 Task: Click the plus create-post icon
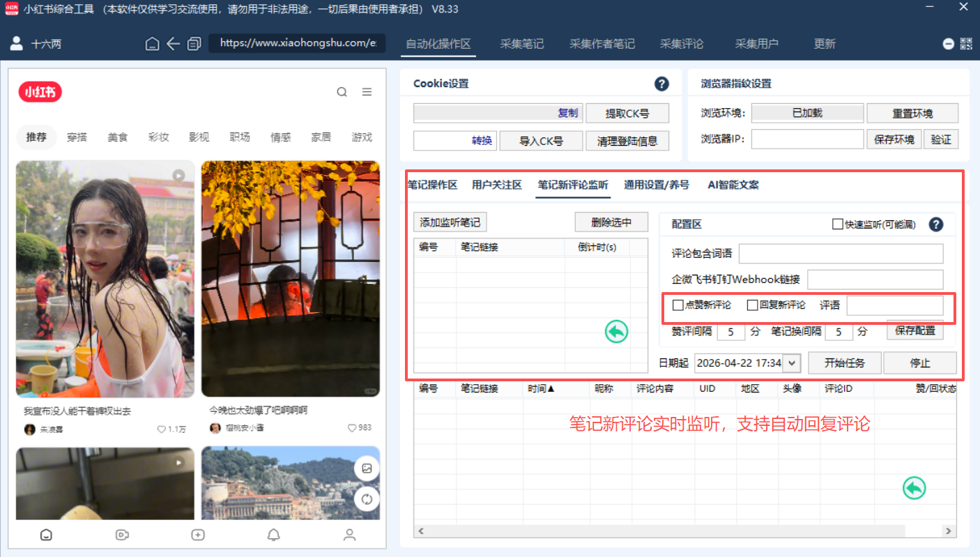click(198, 535)
